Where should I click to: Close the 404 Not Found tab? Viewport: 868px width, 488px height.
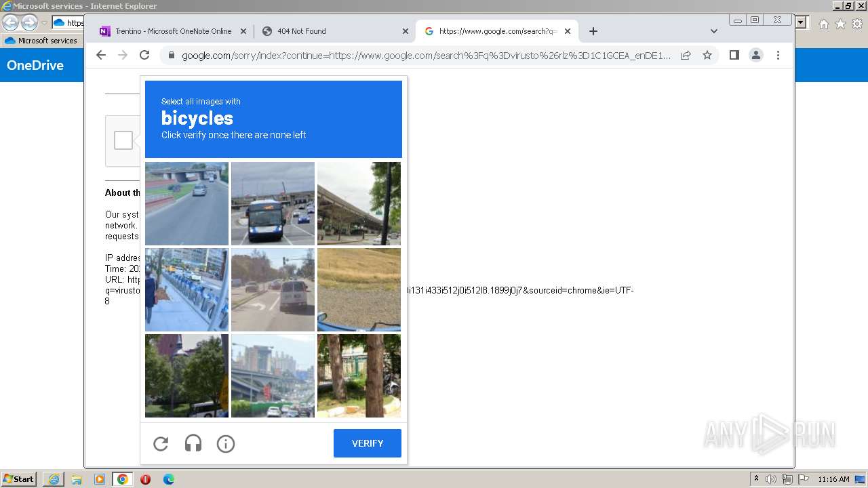pyautogui.click(x=406, y=31)
